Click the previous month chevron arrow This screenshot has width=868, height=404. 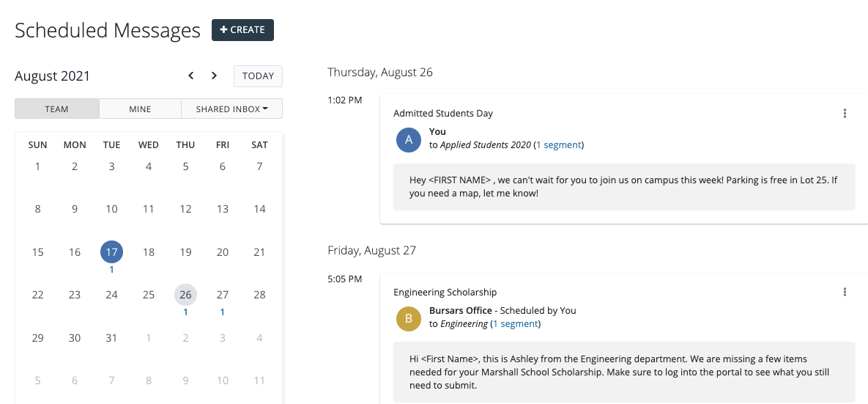[x=191, y=76]
